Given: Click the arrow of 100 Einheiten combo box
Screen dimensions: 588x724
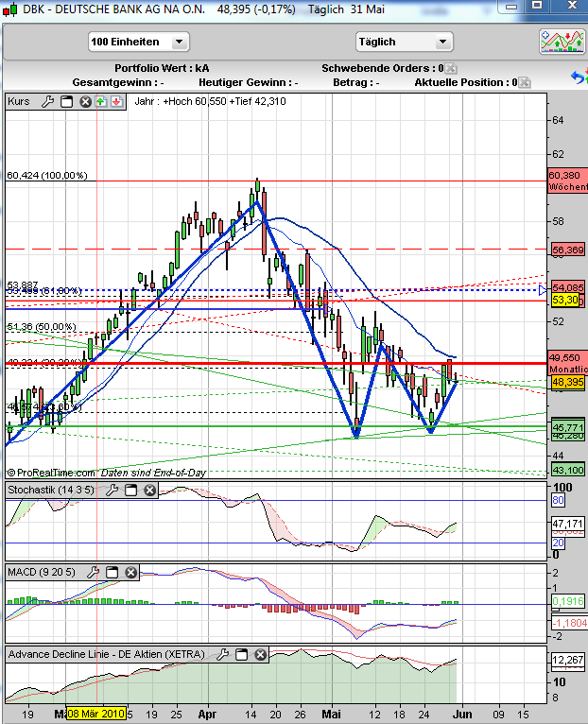Looking at the screenshot, I should [x=180, y=42].
